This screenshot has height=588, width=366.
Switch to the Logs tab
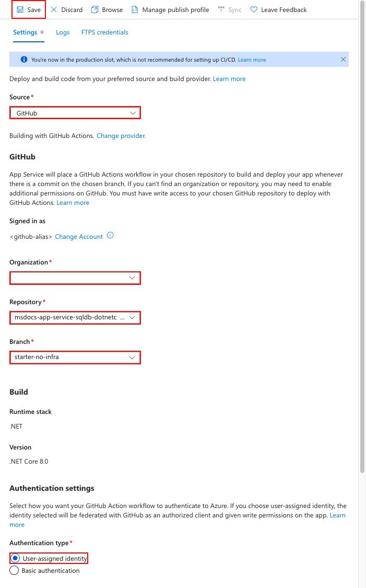coord(63,32)
